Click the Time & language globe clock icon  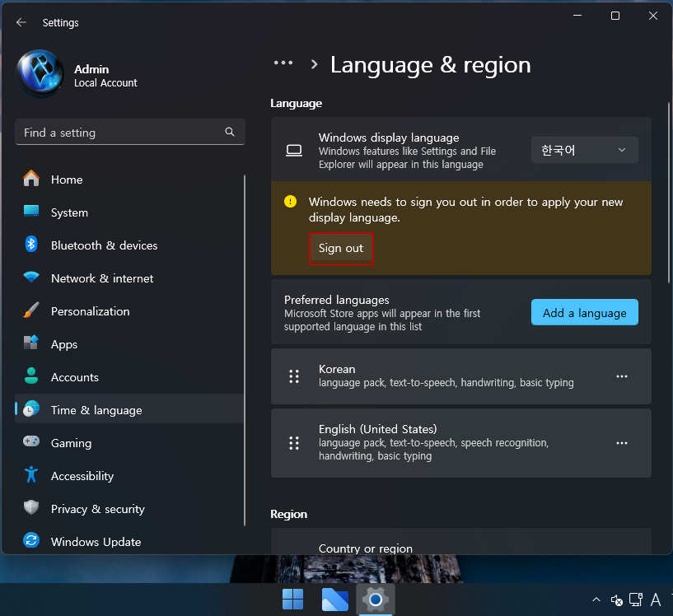[31, 408]
